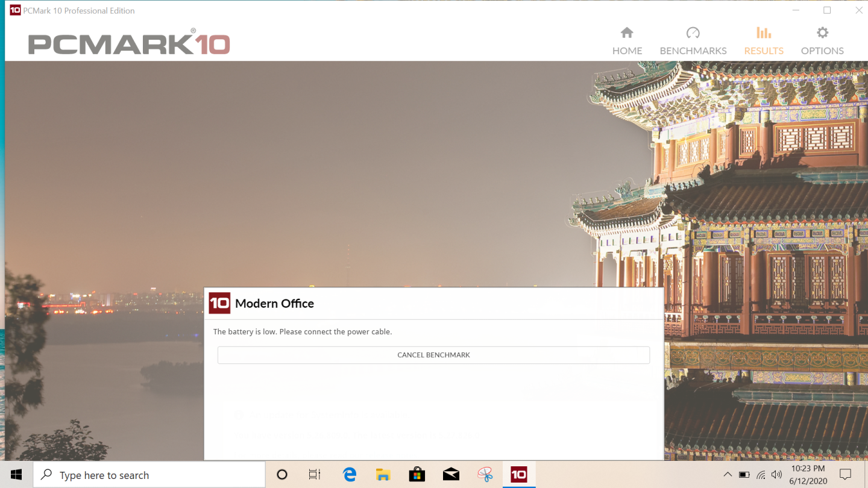
Task: Open Task View on the taskbar
Action: pyautogui.click(x=315, y=475)
